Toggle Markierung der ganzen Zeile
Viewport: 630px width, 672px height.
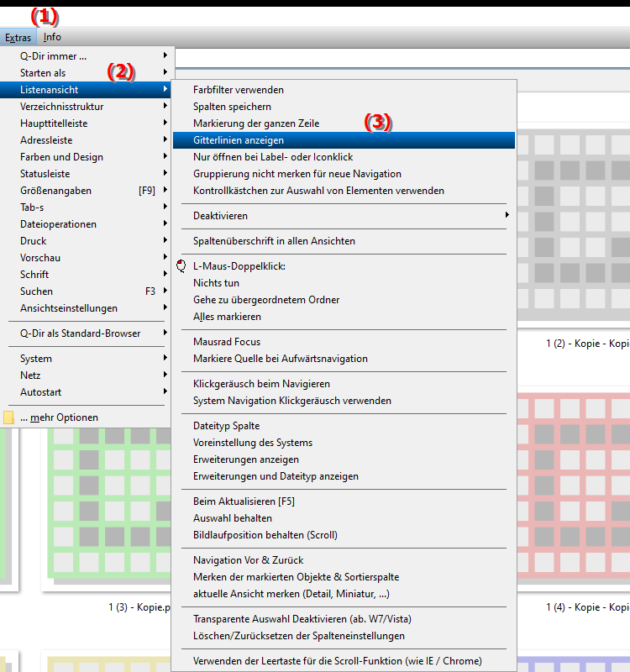[344, 123]
